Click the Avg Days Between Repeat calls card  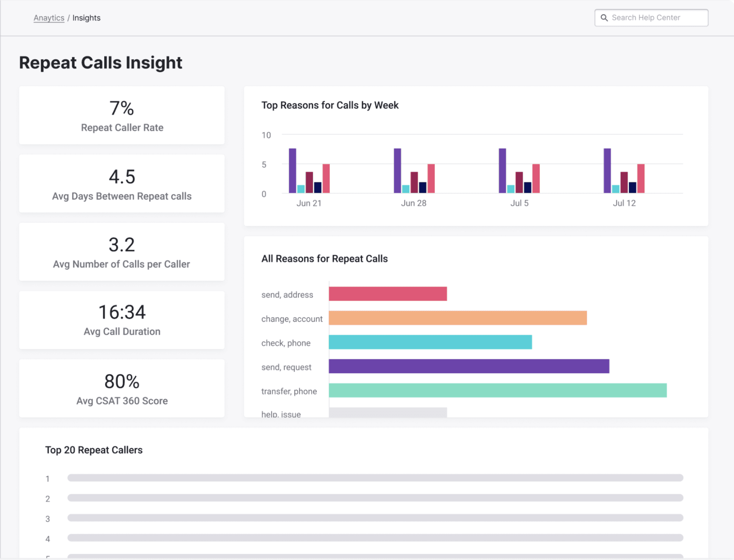click(122, 184)
